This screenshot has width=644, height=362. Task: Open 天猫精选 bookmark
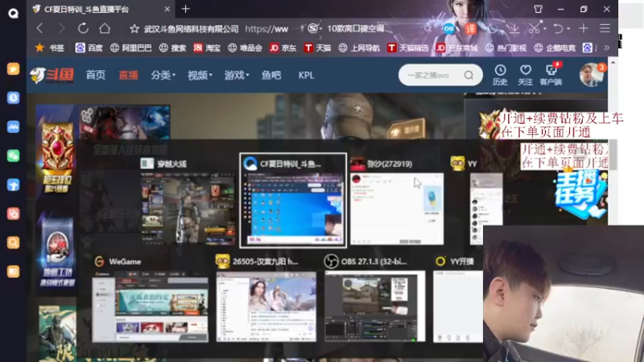[x=408, y=48]
